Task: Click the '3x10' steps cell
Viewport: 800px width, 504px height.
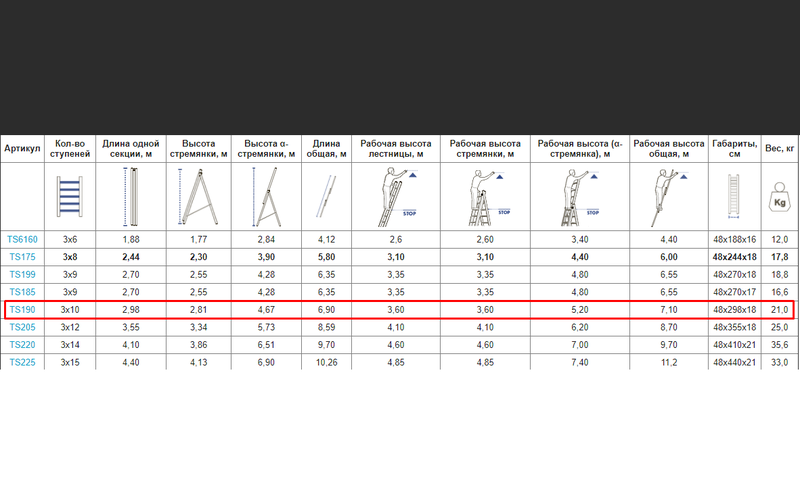Action: click(x=70, y=310)
